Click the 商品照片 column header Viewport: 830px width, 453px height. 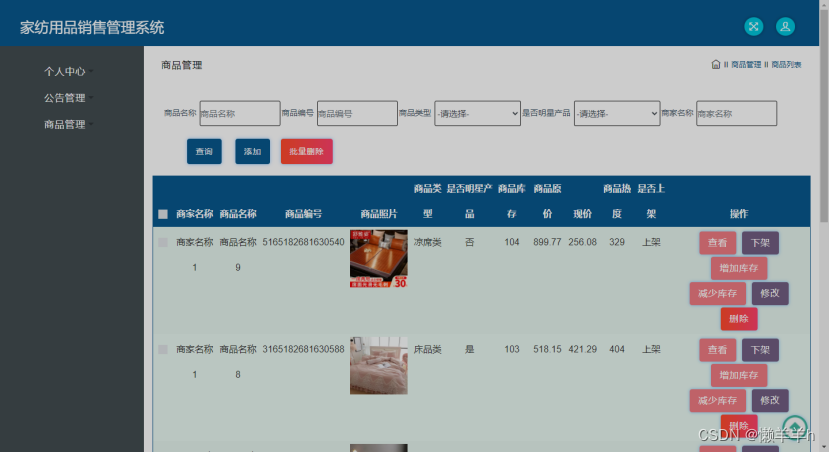click(378, 214)
